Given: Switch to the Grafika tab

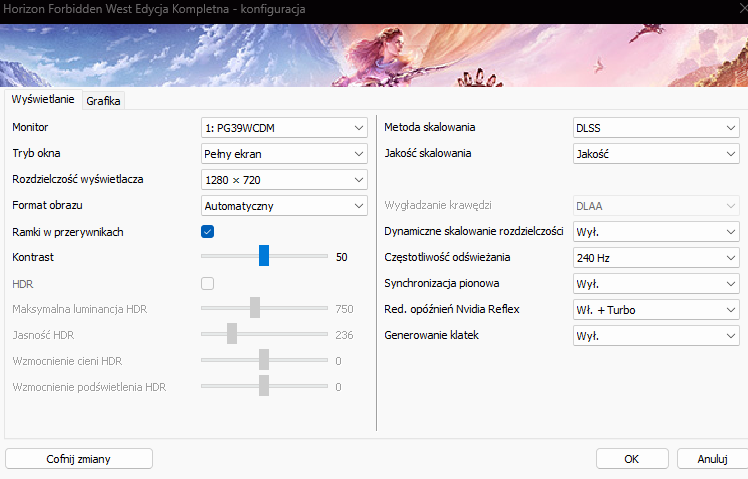Looking at the screenshot, I should pos(103,101).
